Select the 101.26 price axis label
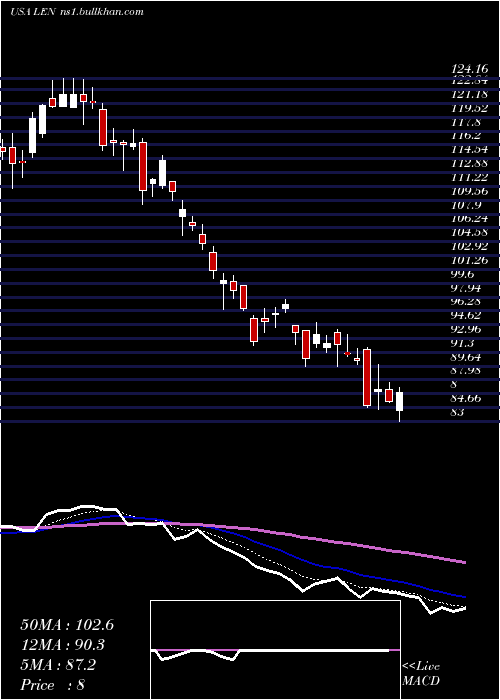This screenshot has width=500, height=700. click(x=469, y=260)
